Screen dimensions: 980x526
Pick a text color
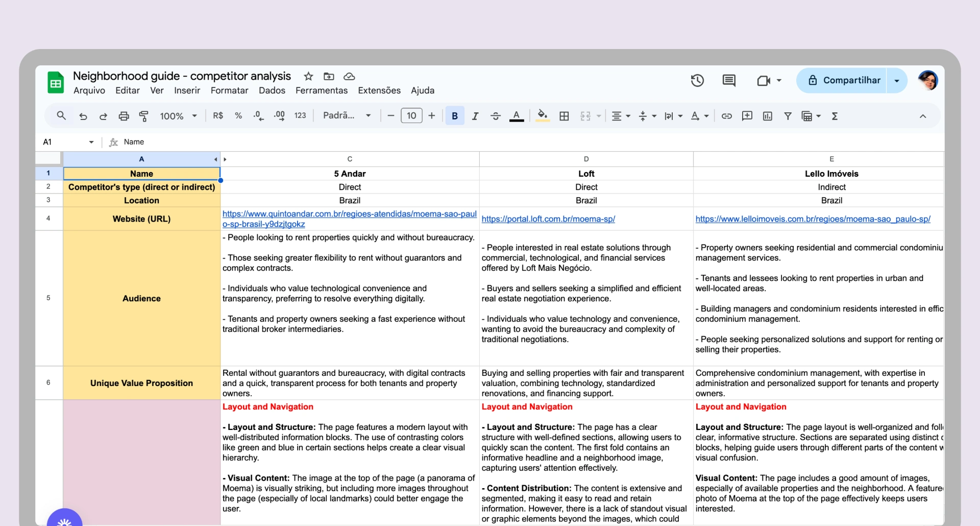(517, 116)
